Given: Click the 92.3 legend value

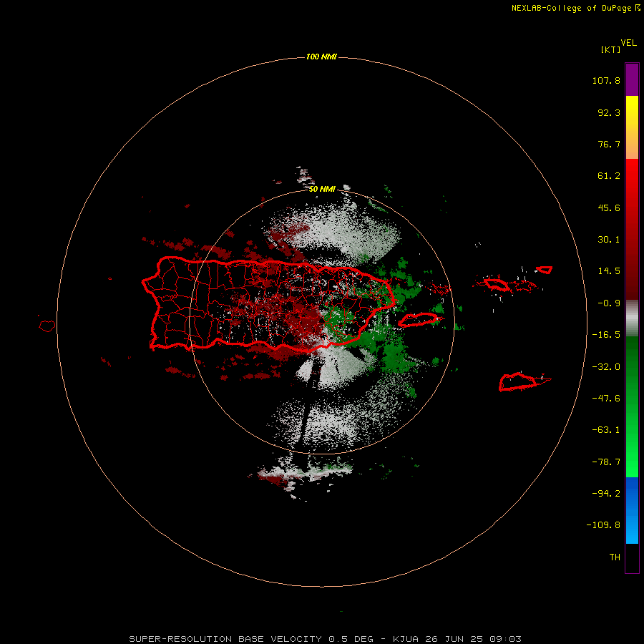Looking at the screenshot, I should point(609,112).
